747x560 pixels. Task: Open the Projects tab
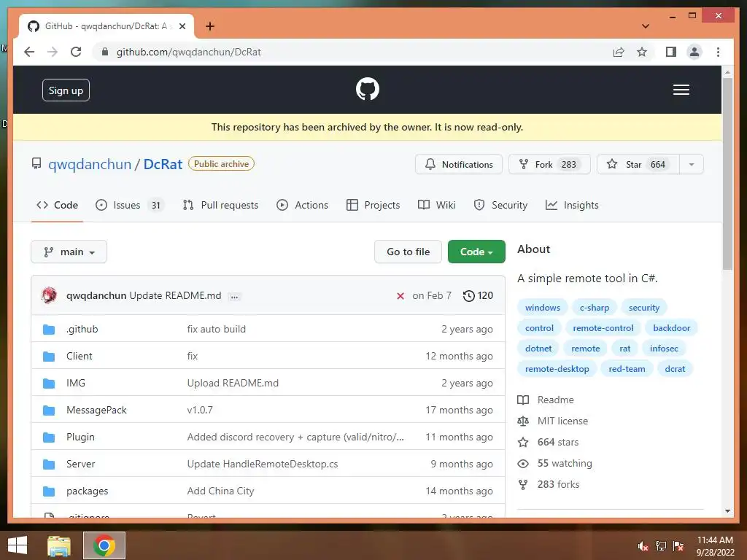373,205
